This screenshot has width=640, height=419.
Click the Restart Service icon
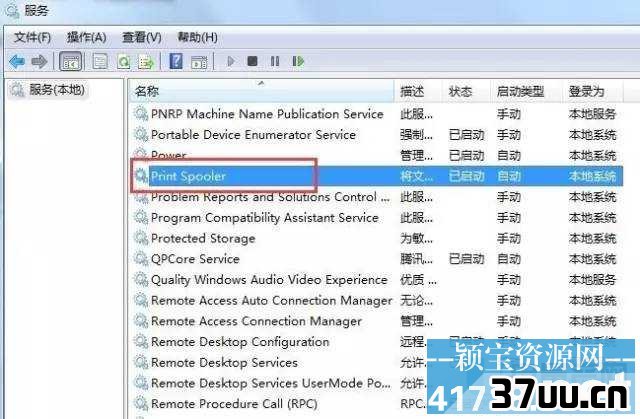298,61
